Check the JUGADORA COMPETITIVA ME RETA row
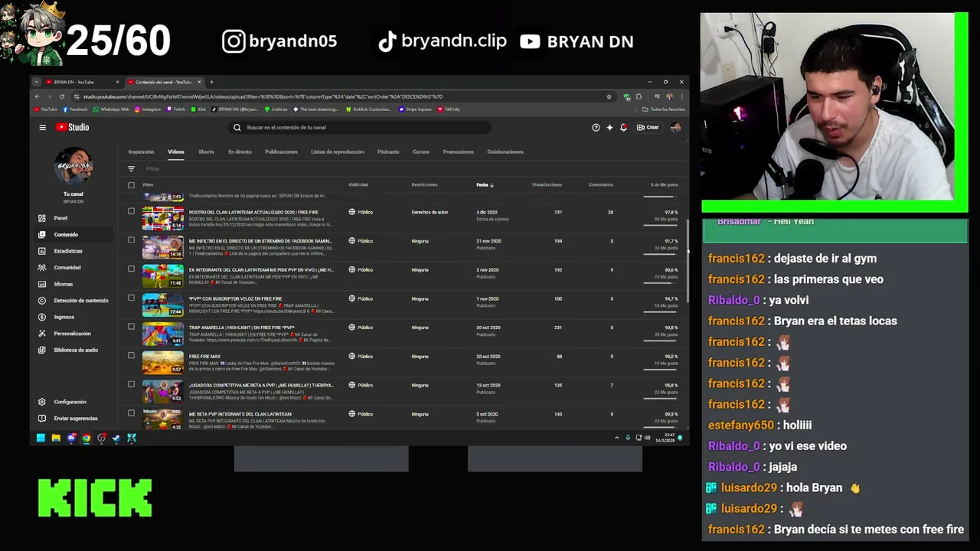 click(131, 385)
